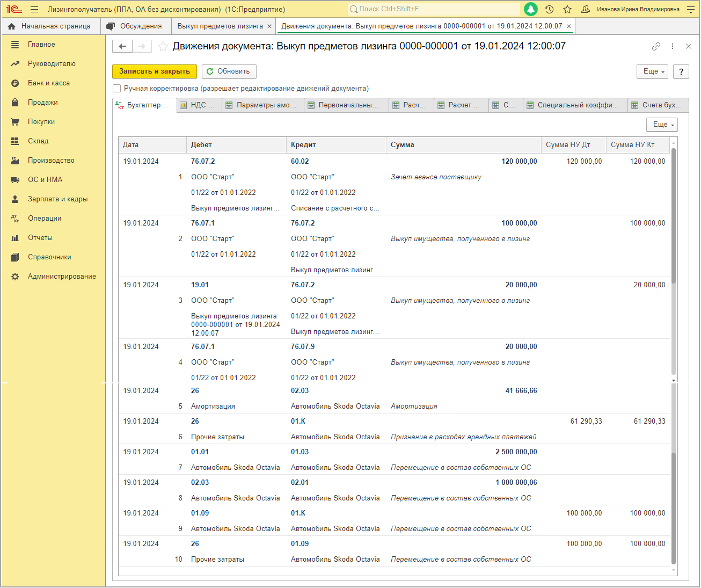The image size is (701, 588).
Task: Close the Выкуп предметов лизинга tab
Action: click(269, 26)
